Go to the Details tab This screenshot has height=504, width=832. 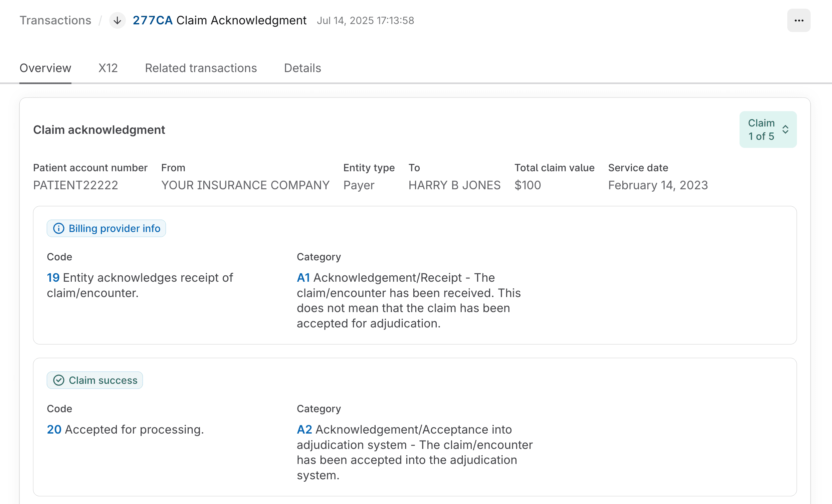[x=302, y=68]
